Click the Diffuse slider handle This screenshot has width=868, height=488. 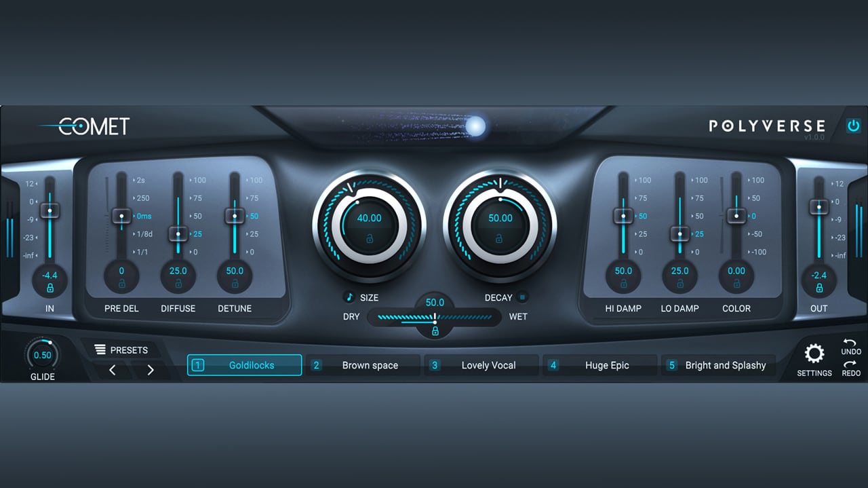(x=178, y=234)
